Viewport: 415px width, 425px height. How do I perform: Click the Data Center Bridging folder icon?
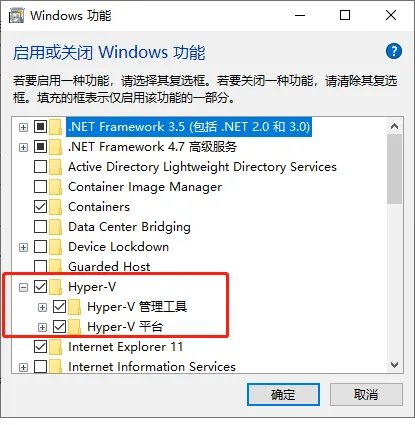point(55,227)
